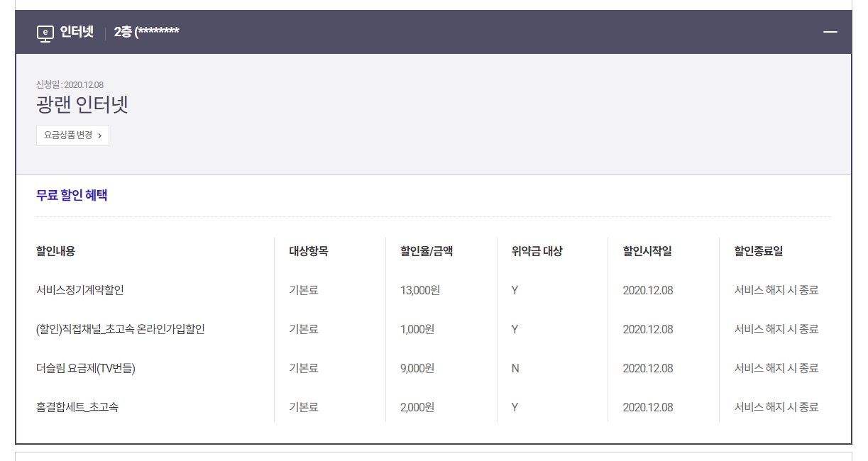The width and height of the screenshot is (868, 461).
Task: Select the (할인)직접채널_초고속 온라인가입할인 row
Action: [x=121, y=329]
